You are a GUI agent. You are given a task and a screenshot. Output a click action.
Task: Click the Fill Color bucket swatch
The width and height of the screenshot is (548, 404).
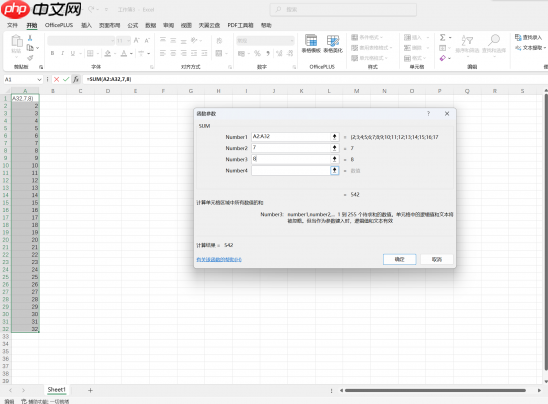click(108, 53)
